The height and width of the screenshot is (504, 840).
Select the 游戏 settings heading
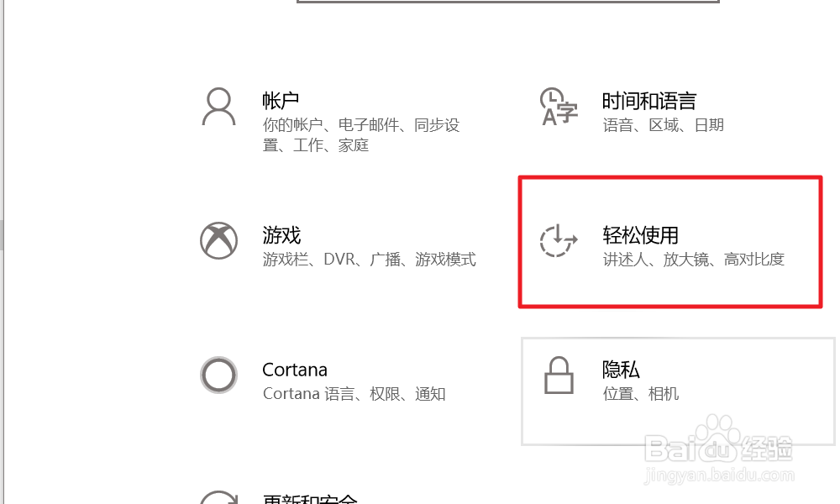point(281,235)
